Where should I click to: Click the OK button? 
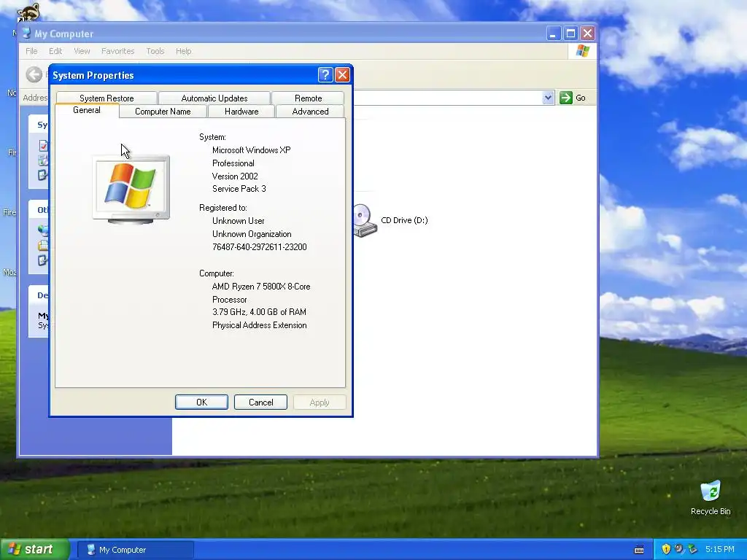(x=201, y=402)
